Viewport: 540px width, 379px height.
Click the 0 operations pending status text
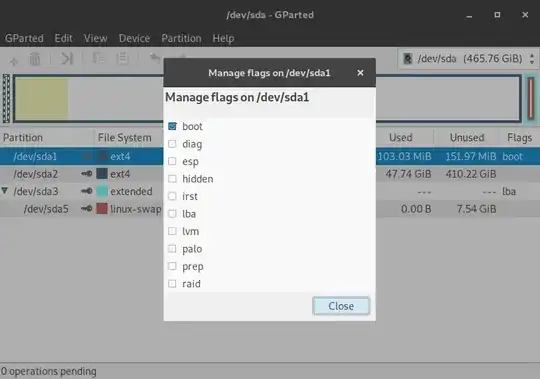[x=49, y=371]
